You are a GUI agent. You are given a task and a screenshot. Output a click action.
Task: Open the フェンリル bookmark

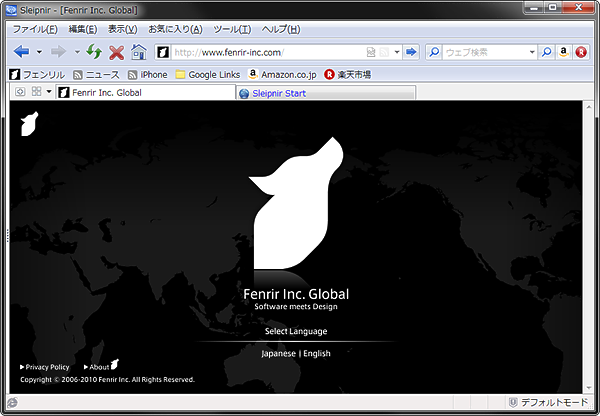click(38, 74)
